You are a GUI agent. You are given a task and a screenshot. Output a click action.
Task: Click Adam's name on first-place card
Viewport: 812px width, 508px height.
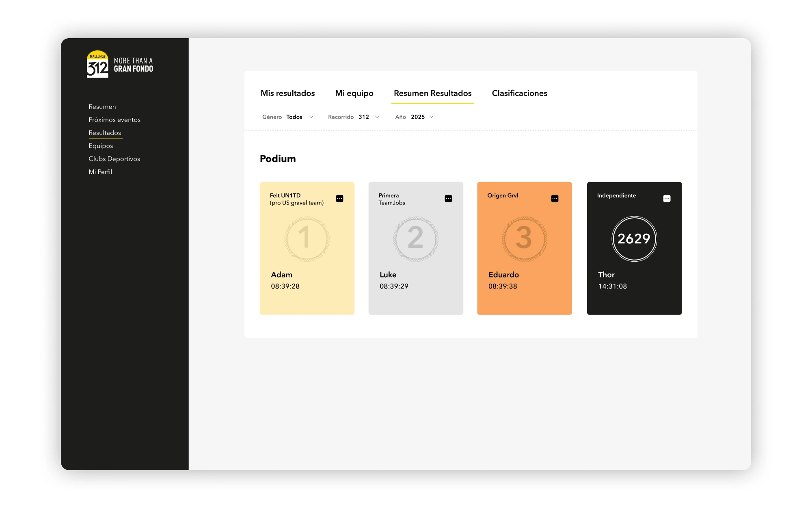[x=282, y=275]
